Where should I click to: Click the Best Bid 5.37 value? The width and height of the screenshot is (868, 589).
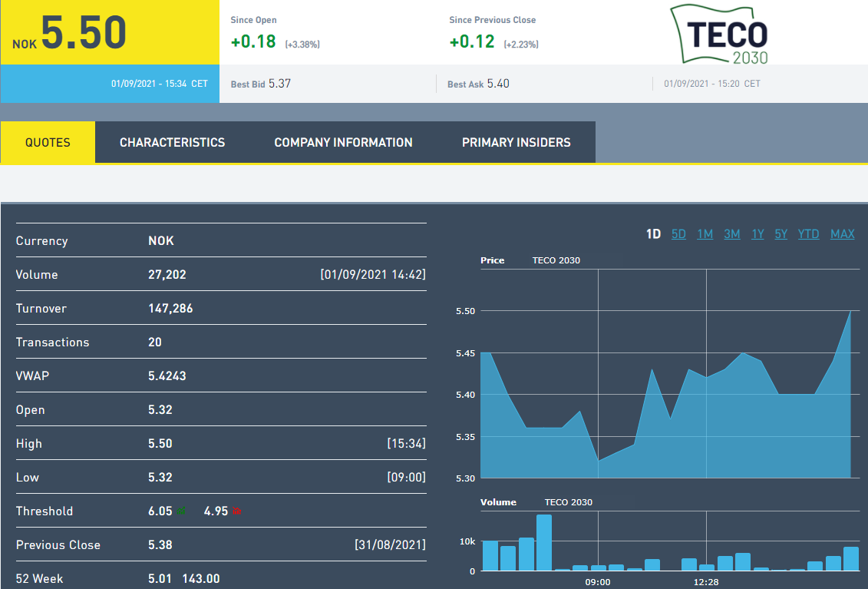tap(279, 84)
